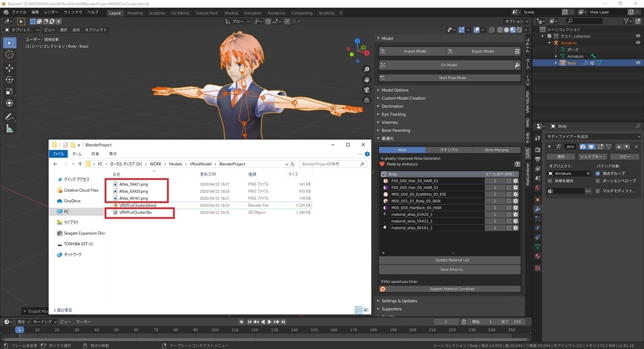The height and width of the screenshot is (349, 644).
Task: Select the Annotate pencil tool
Action: pyautogui.click(x=9, y=117)
